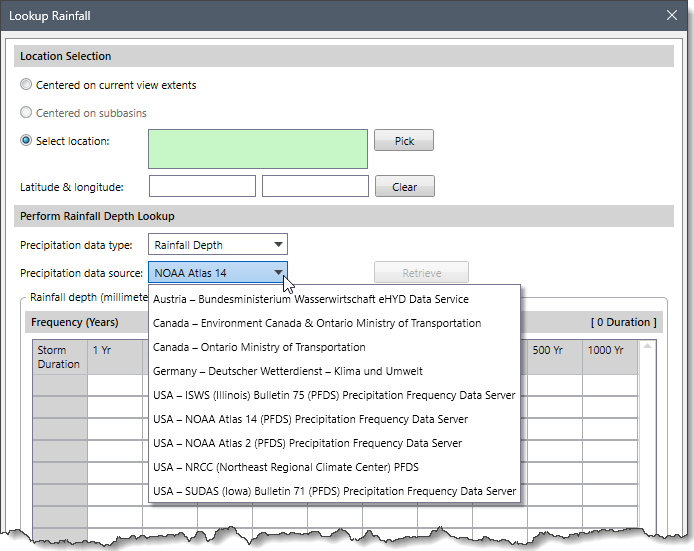This screenshot has height=551, width=694.
Task: Choose USA SUDAS Iowa Bulletin 71 option
Action: pos(334,491)
